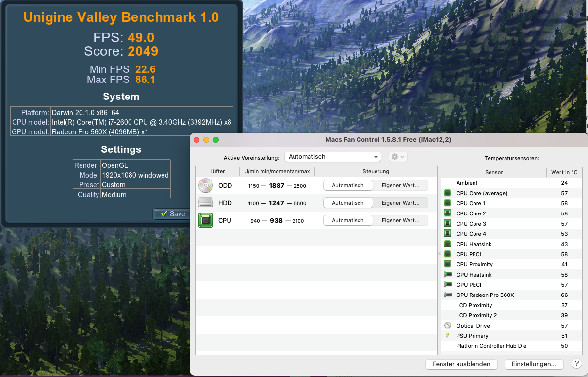Click the CPU Core 1 sensor icon
Image resolution: width=588 pixels, height=377 pixels.
[x=447, y=203]
